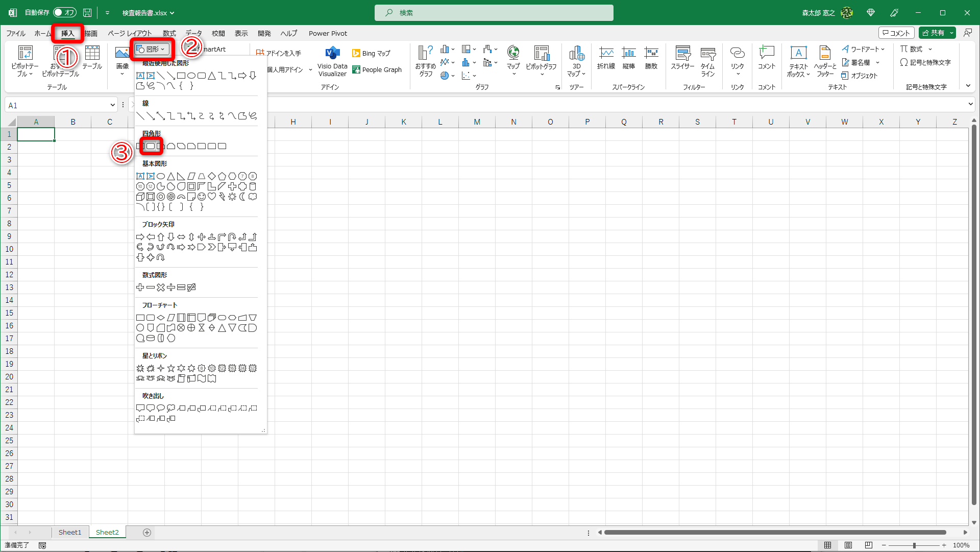Viewport: 980px width, 552px height.
Task: Expand the ワードアート dropdown
Action: tap(883, 49)
